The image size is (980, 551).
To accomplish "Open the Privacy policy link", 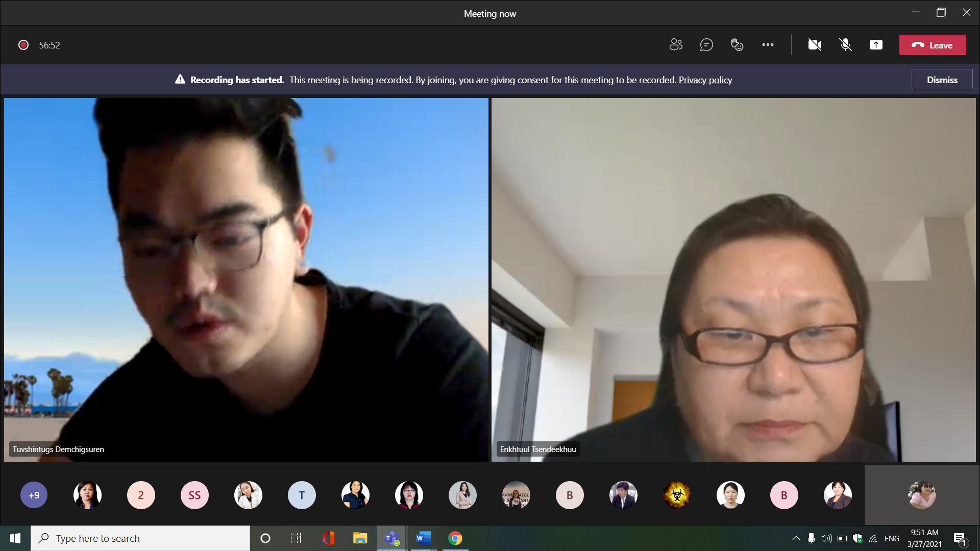I will coord(705,80).
